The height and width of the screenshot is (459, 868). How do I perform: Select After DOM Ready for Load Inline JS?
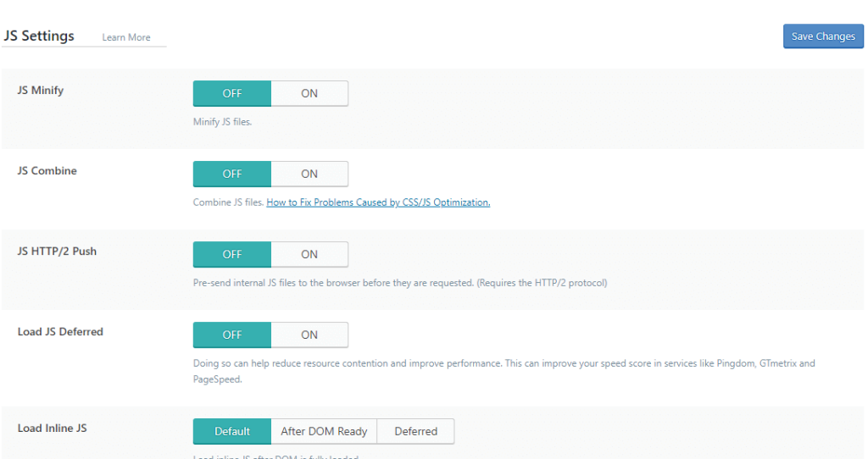[x=324, y=431]
